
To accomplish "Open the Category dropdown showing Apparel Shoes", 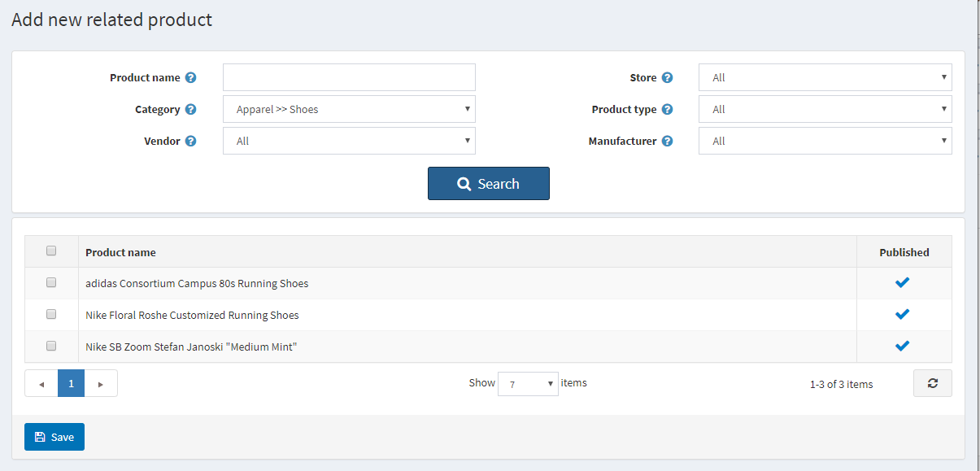I will 349,109.
